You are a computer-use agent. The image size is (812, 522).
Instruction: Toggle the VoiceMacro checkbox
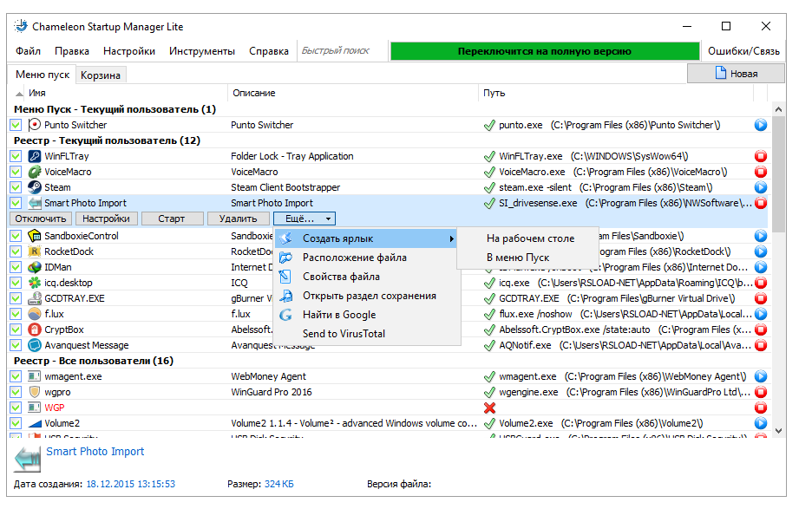pos(16,172)
